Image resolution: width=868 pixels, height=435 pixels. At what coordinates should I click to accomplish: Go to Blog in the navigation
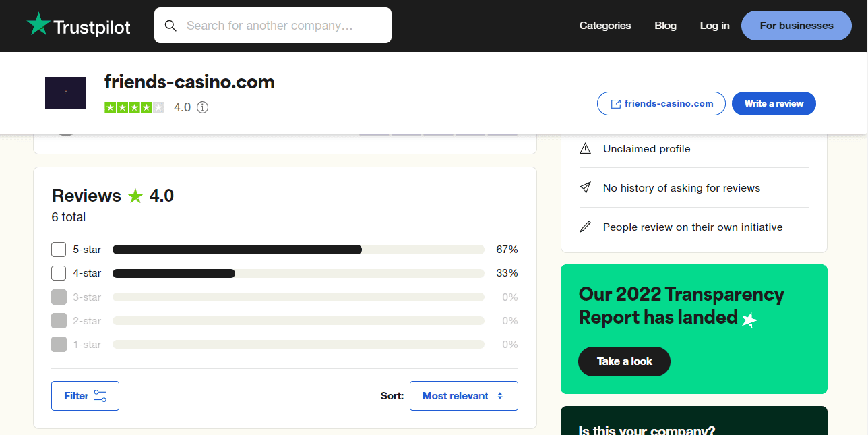point(665,26)
